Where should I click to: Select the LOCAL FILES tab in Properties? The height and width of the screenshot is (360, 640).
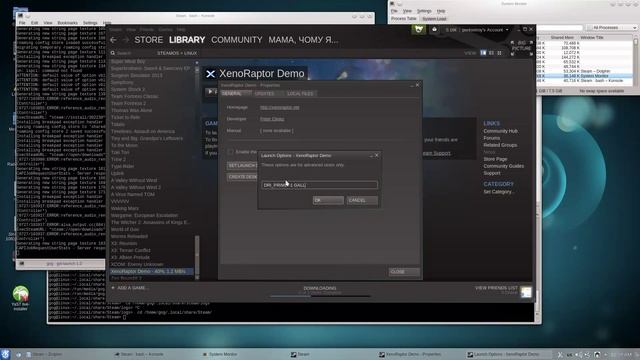click(x=300, y=93)
